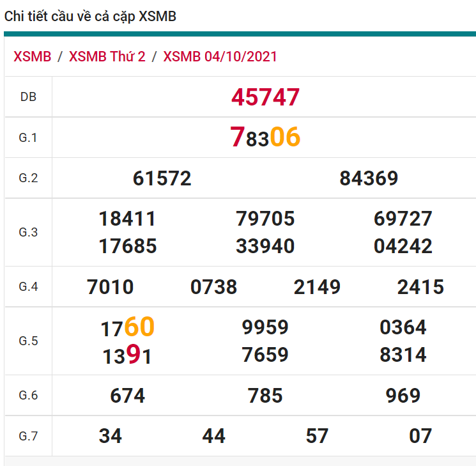Open the XSMB Thứ 2 link
Viewport: 476px width, 466px height.
click(107, 56)
